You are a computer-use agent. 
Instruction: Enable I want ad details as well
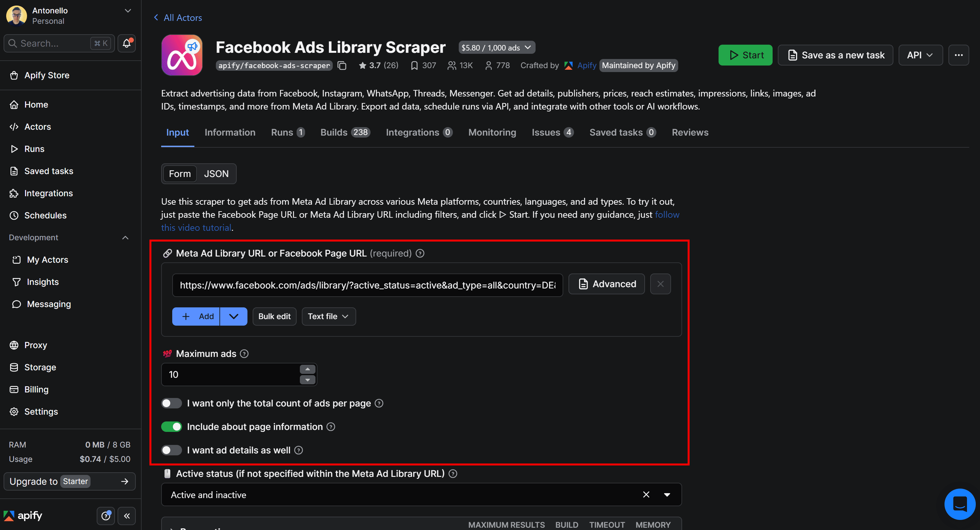click(x=171, y=450)
